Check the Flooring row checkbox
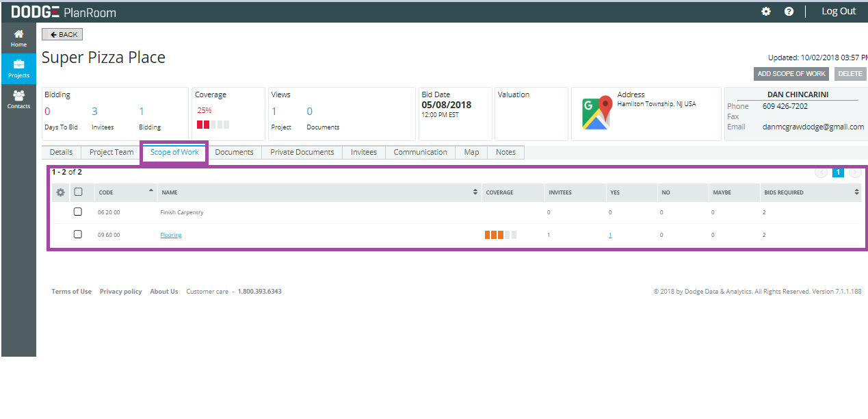Image resolution: width=868 pixels, height=419 pixels. click(x=78, y=234)
